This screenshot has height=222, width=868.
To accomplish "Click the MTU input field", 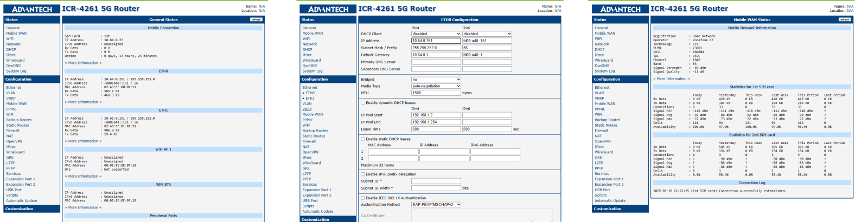I will pyautogui.click(x=436, y=93).
